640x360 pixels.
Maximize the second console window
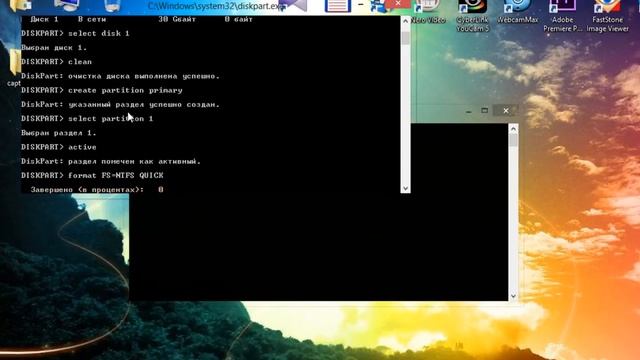(x=484, y=110)
